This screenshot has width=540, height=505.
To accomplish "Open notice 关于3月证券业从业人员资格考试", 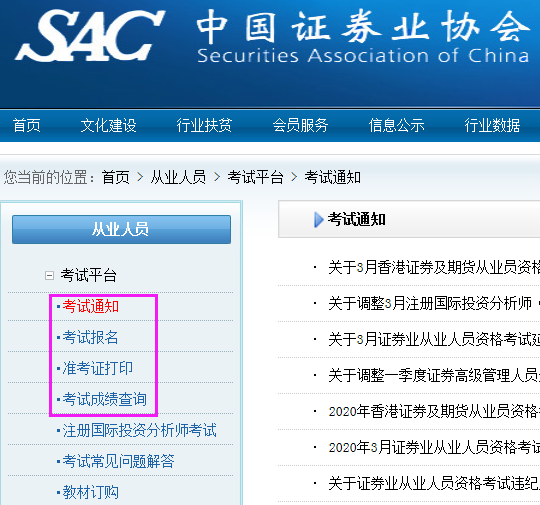I will (434, 340).
